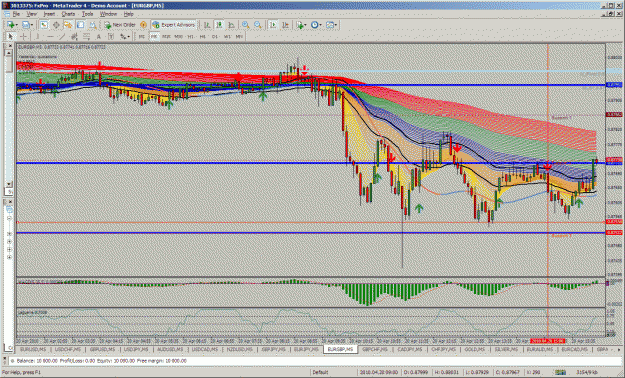Launch MetaEditor with the yellow icon
This screenshot has height=378, width=625.
click(143, 25)
